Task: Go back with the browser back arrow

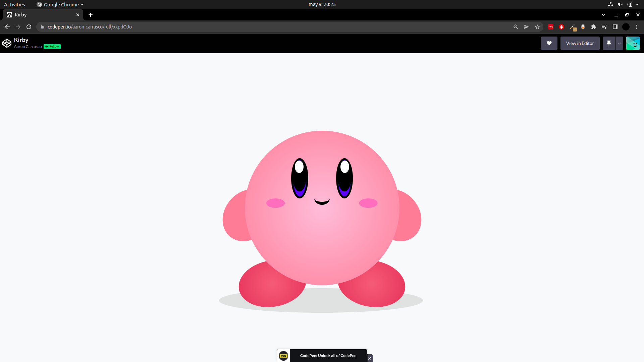Action: (x=7, y=27)
